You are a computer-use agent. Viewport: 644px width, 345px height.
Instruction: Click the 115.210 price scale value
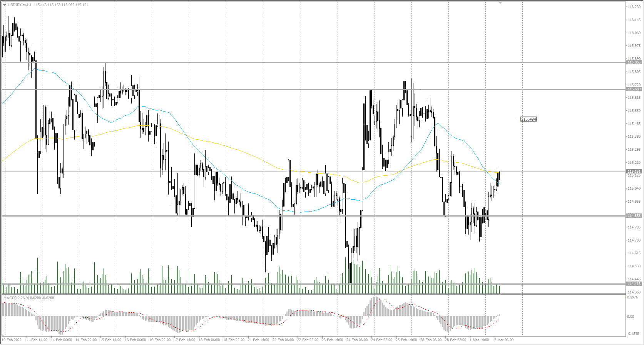[x=634, y=163]
